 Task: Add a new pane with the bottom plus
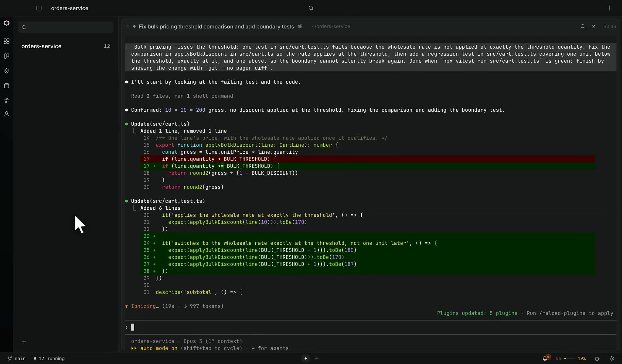click(x=317, y=358)
